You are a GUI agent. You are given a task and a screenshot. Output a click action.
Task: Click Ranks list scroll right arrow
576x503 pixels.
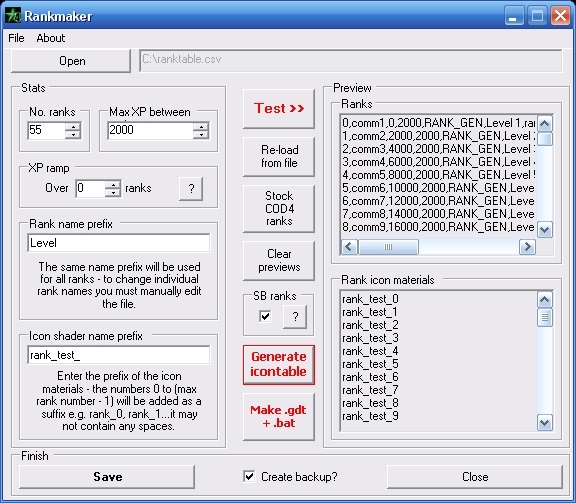pyautogui.click(x=527, y=247)
